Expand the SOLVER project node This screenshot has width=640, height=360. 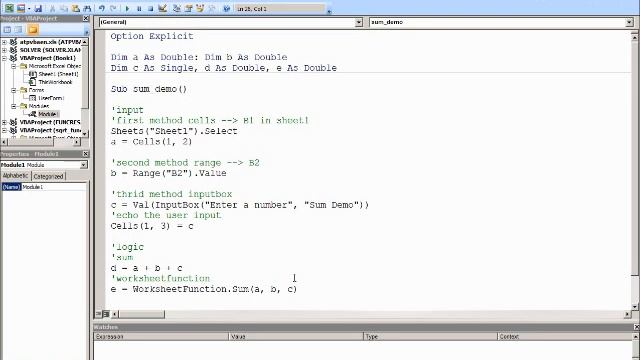[4, 50]
